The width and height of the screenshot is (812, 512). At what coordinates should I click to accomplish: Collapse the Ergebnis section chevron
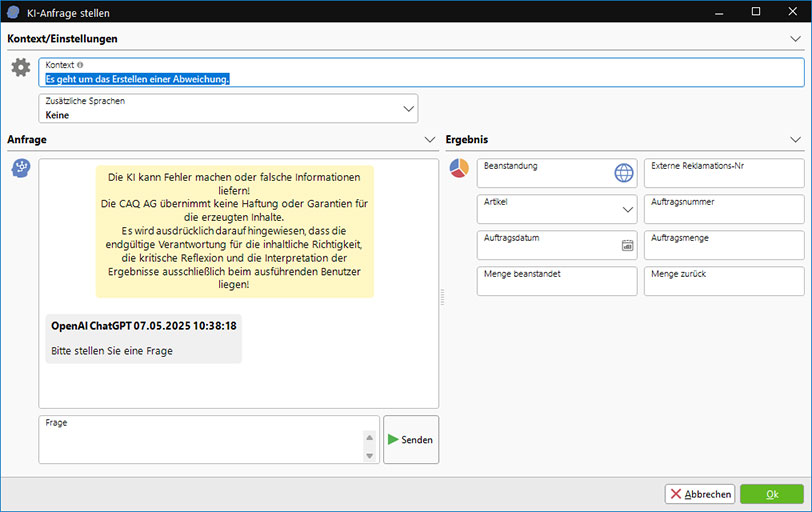click(795, 140)
